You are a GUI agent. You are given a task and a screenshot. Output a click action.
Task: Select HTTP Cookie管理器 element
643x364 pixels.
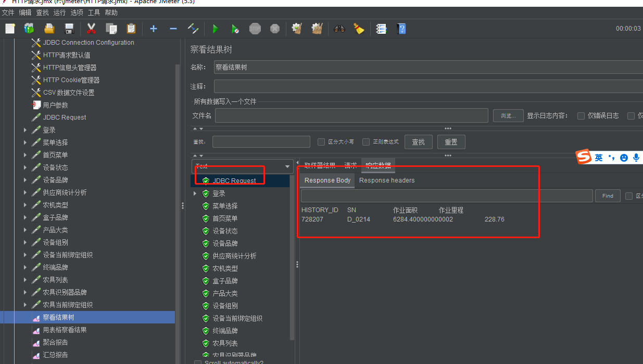pyautogui.click(x=71, y=80)
